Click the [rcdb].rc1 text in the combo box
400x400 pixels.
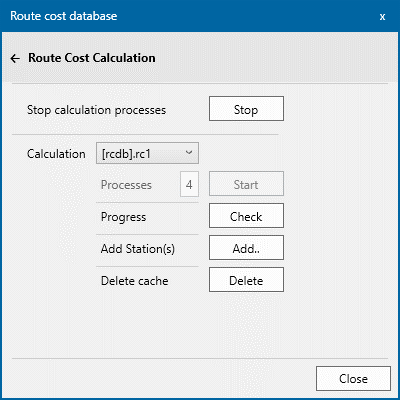[126, 154]
